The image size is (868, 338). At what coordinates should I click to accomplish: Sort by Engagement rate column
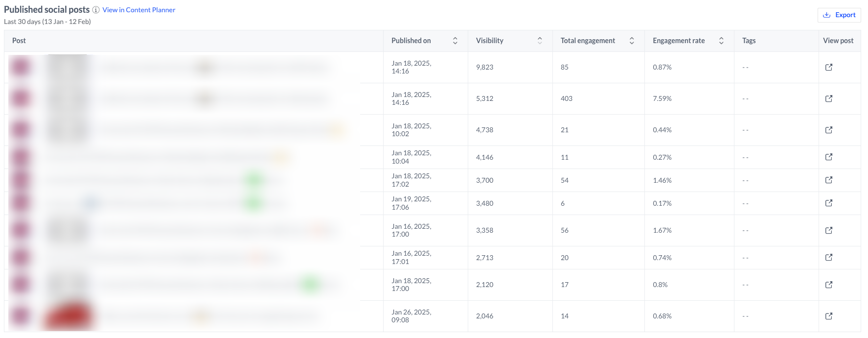coord(721,41)
